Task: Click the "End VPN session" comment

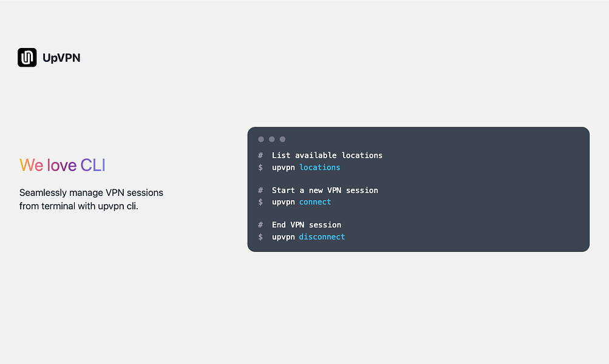Action: 307,225
